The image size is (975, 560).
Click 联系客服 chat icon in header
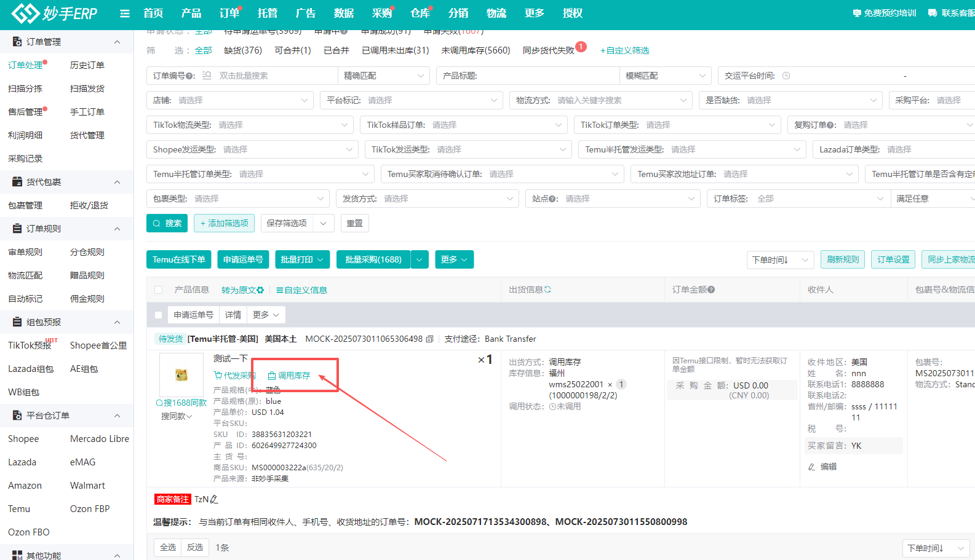pos(933,13)
